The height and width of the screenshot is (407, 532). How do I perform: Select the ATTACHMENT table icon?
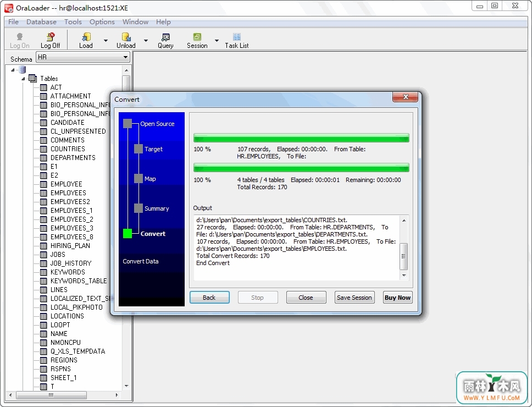pos(43,96)
